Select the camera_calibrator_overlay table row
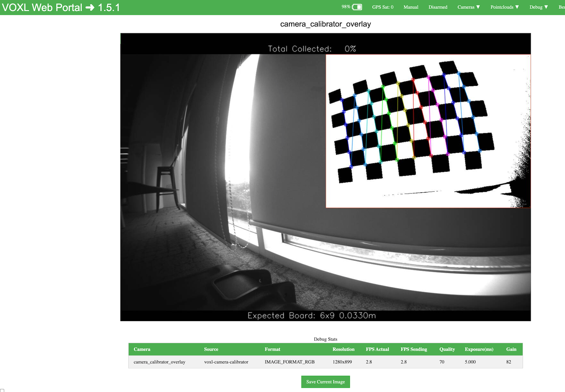Image resolution: width=565 pixels, height=392 pixels. [x=325, y=362]
